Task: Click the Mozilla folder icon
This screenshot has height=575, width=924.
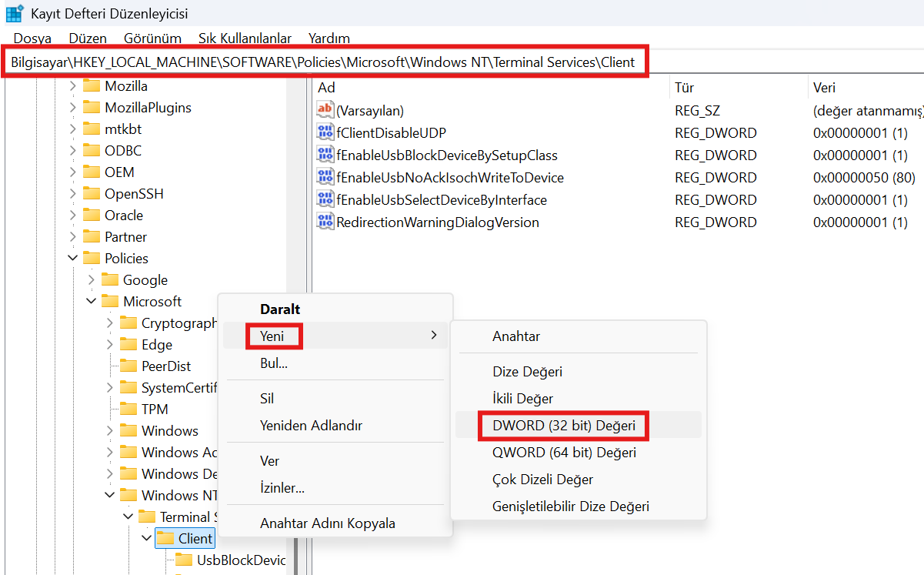Action: click(x=92, y=86)
